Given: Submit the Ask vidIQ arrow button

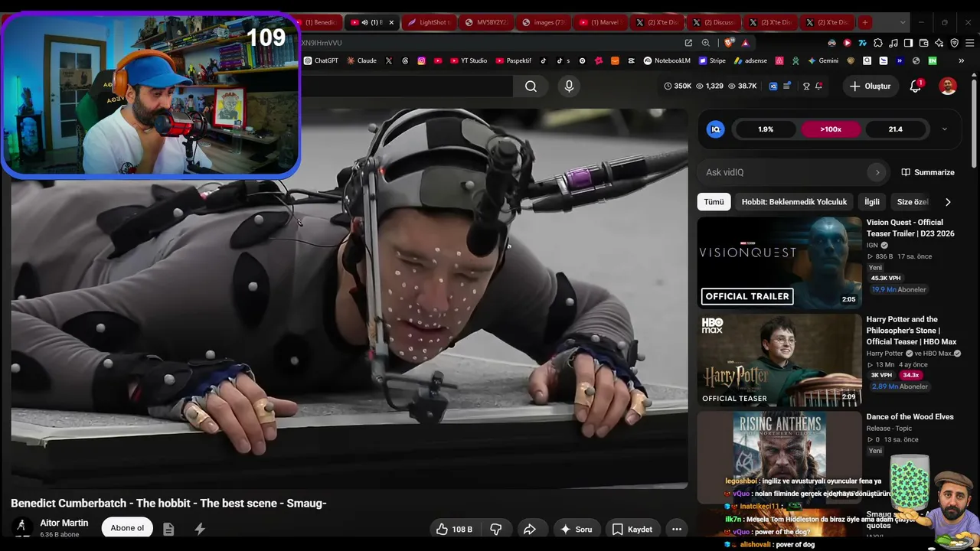Looking at the screenshot, I should (877, 172).
